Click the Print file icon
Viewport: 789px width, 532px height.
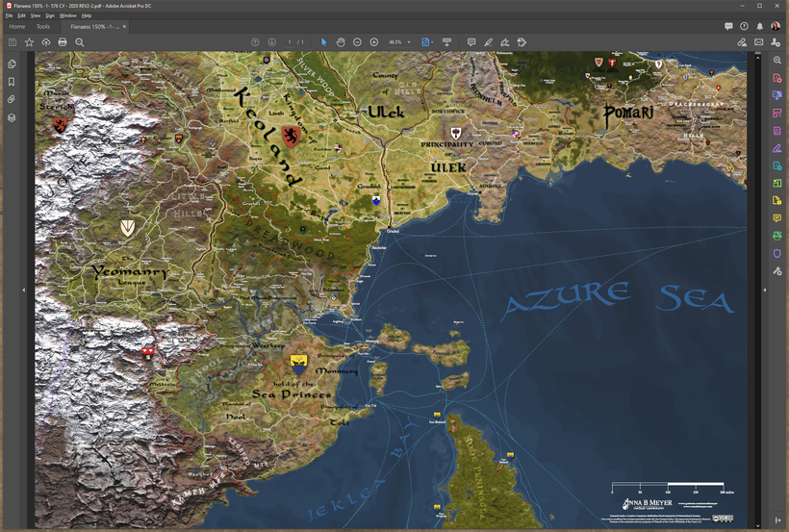[x=63, y=42]
